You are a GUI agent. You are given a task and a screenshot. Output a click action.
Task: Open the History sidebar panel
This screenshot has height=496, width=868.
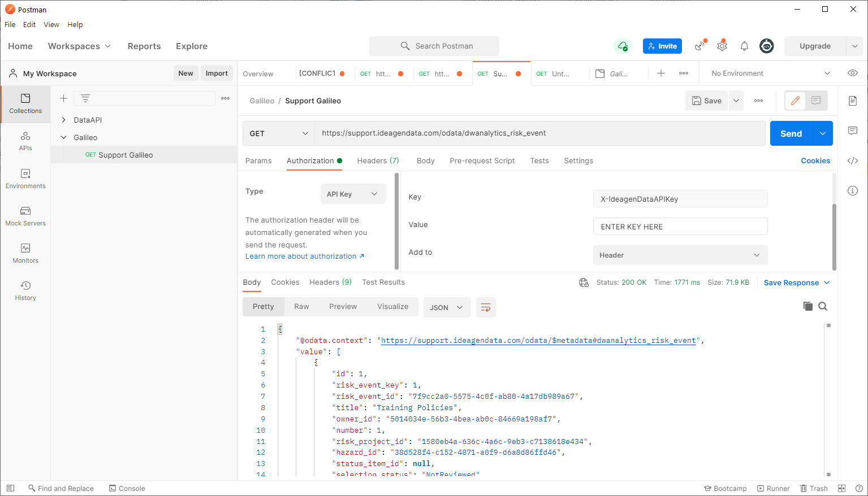point(25,290)
